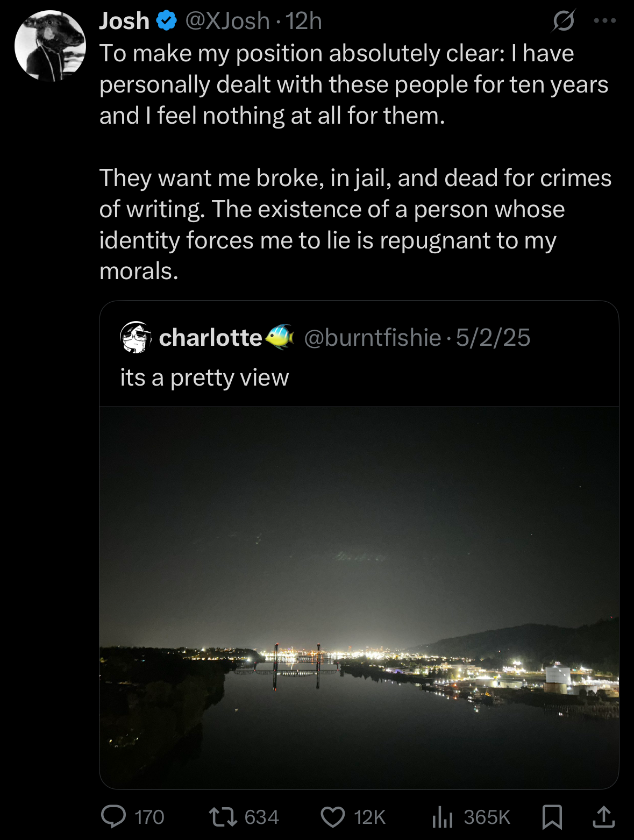Open the three-dot more options menu

coord(604,22)
